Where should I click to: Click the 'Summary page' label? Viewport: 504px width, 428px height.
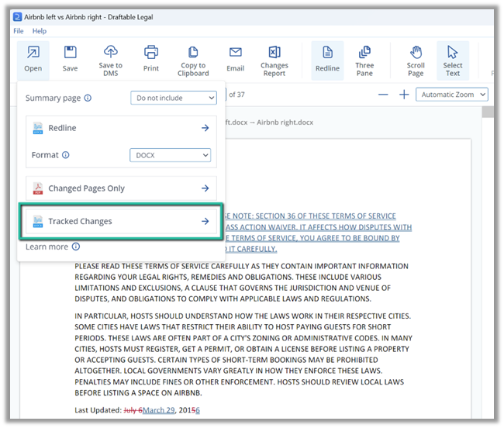(53, 98)
